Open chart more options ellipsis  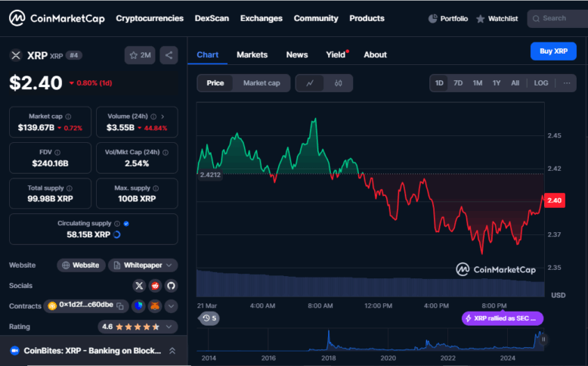[x=567, y=83]
